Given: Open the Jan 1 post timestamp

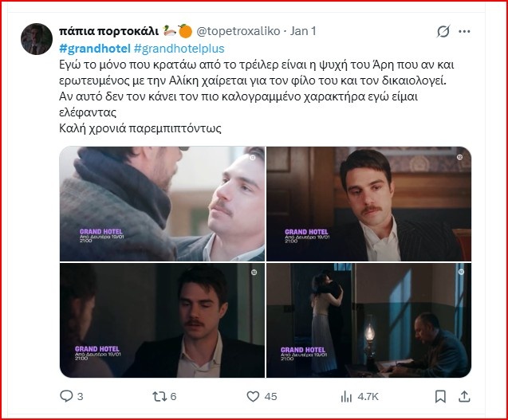Looking at the screenshot, I should 303,31.
